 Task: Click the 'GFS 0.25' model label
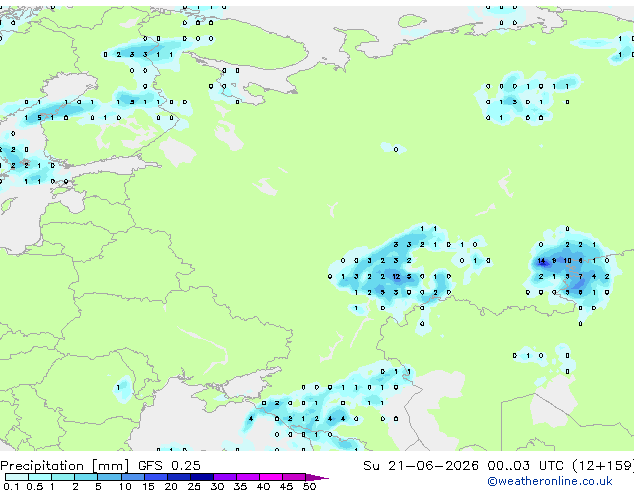169,466
